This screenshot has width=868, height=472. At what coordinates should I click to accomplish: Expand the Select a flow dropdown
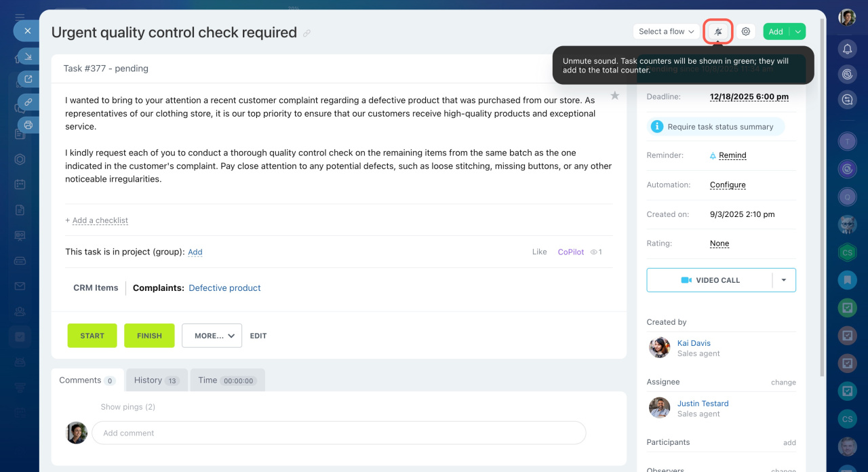666,32
